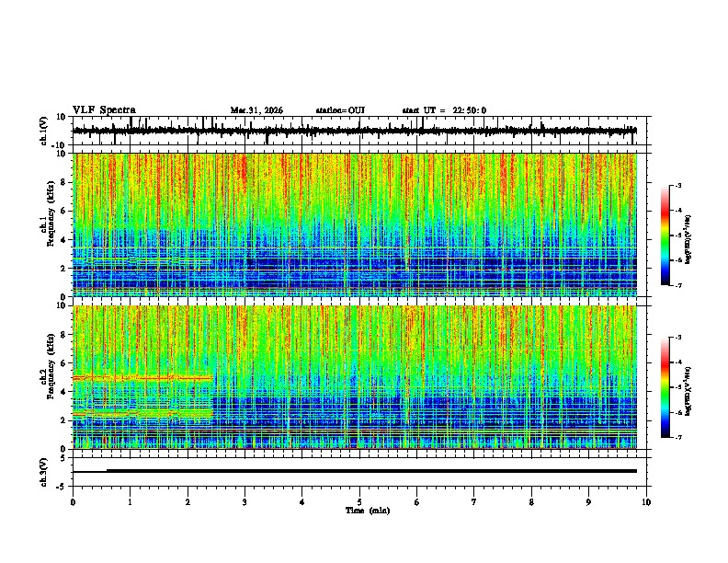Image resolution: width=728 pixels, height=563 pixels.
Task: Click the "station=OUI" header label
Action: pos(340,110)
